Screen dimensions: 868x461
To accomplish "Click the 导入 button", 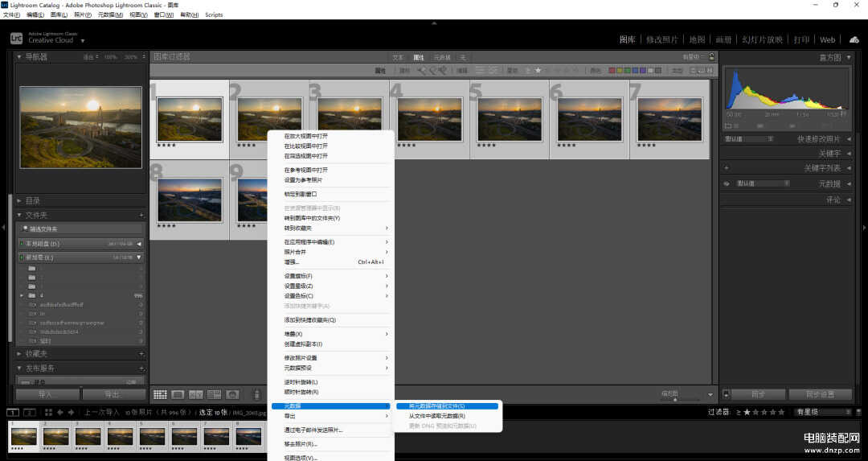I will pos(47,394).
